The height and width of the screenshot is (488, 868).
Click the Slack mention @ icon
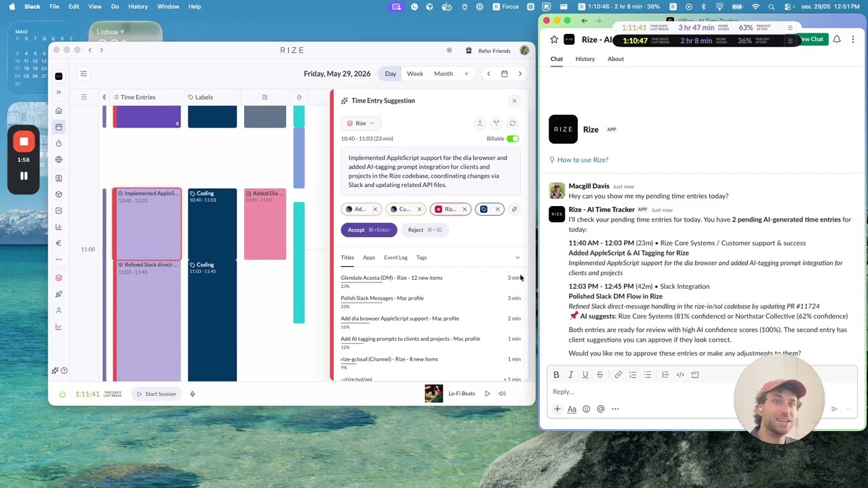click(x=601, y=409)
